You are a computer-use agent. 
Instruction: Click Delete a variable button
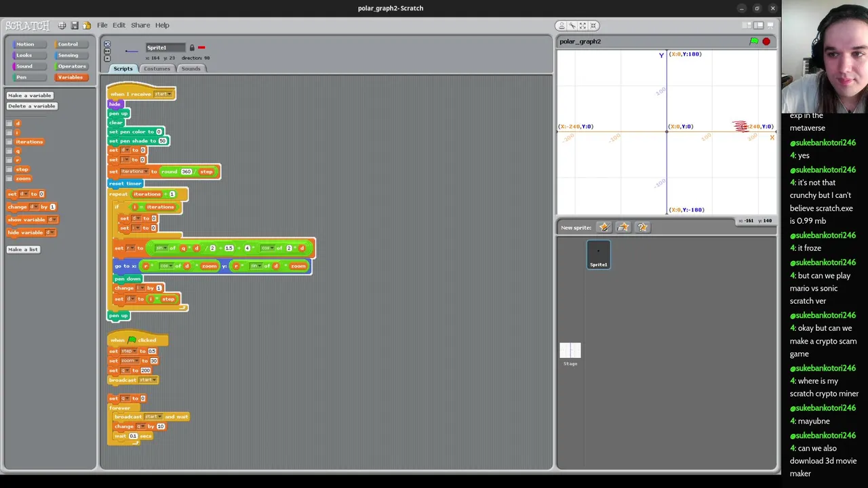32,106
